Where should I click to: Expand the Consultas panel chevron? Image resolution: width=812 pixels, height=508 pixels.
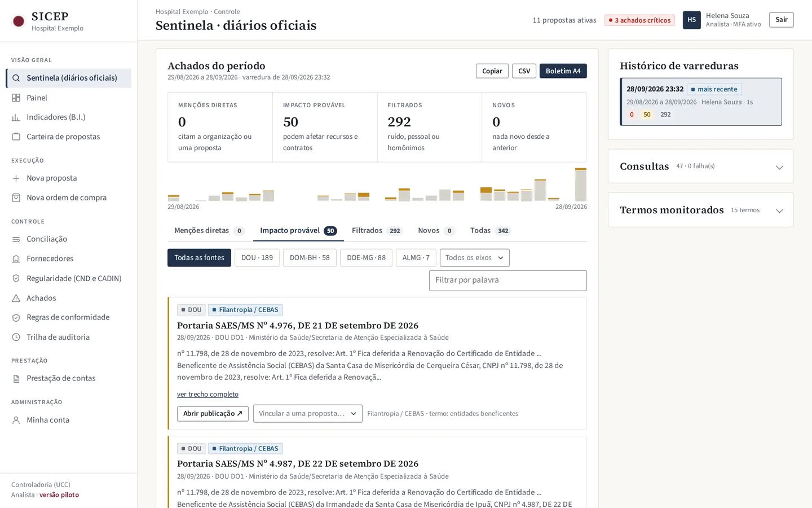pos(779,167)
